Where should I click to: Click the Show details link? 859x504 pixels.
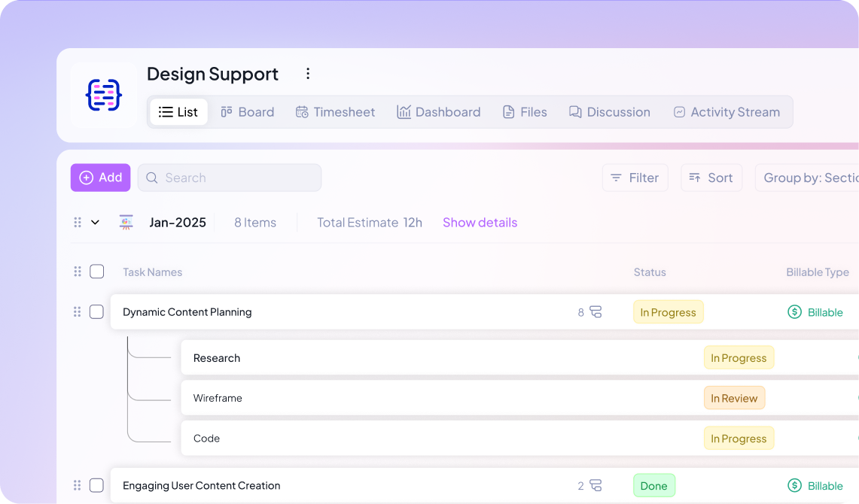[x=480, y=222]
